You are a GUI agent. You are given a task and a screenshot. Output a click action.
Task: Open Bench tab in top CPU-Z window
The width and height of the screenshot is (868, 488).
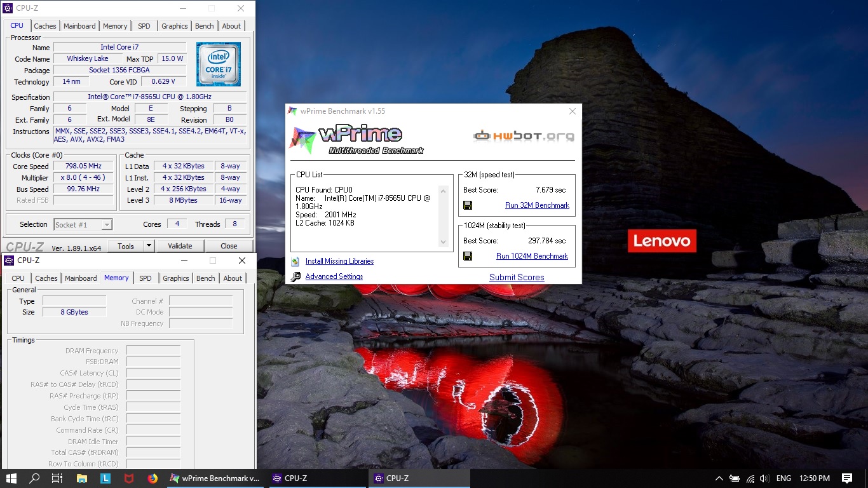click(x=205, y=26)
